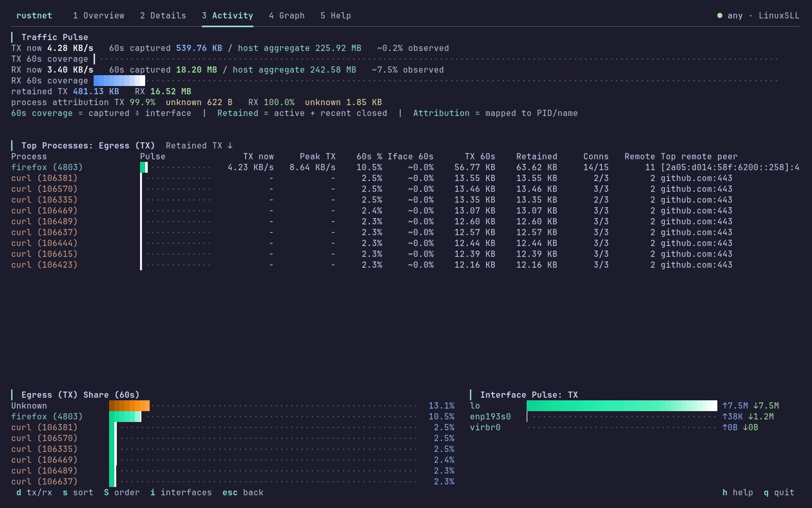Click the lo interface name

[475, 406]
